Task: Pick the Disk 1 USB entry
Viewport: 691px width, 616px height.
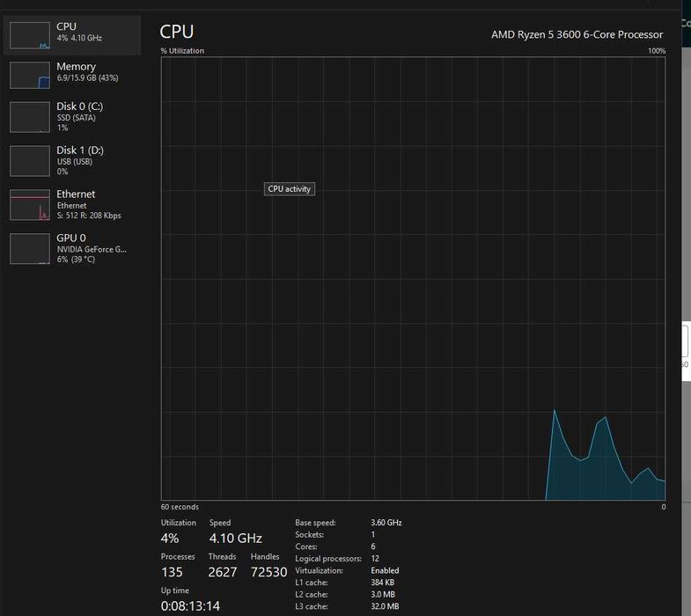Action: [x=72, y=161]
